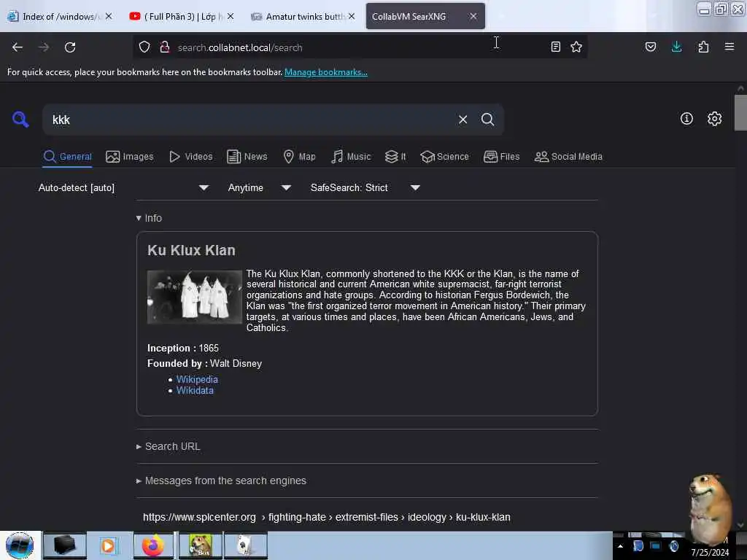This screenshot has width=747, height=560.
Task: Open the Solitaire cards taskbar icon
Action: pyautogui.click(x=245, y=545)
